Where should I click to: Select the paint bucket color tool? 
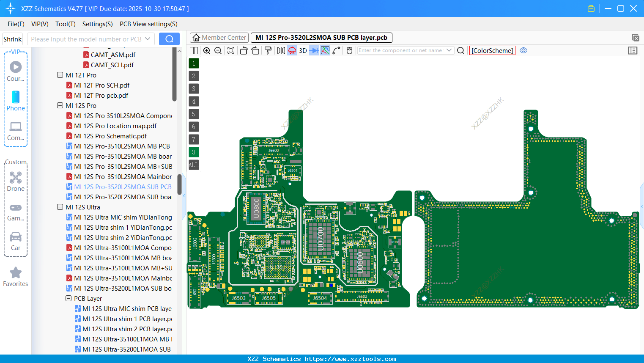268,50
